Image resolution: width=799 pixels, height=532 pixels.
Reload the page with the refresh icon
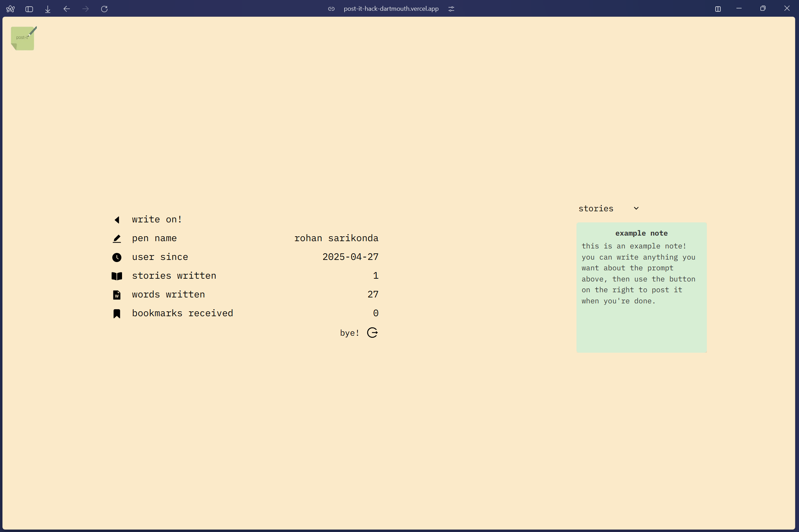104,9
